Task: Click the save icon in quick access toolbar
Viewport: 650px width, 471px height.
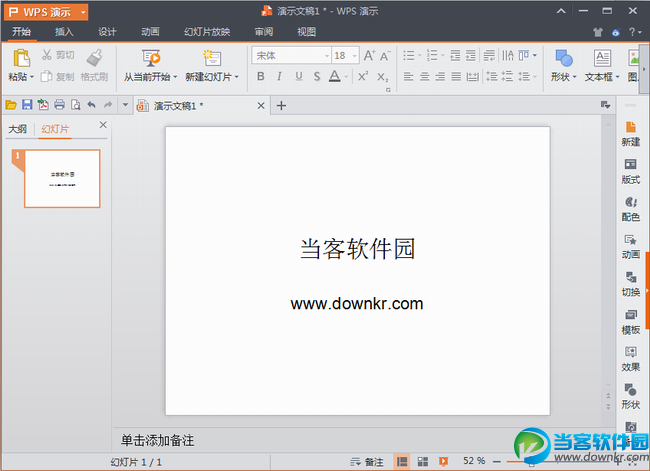Action: [x=27, y=104]
